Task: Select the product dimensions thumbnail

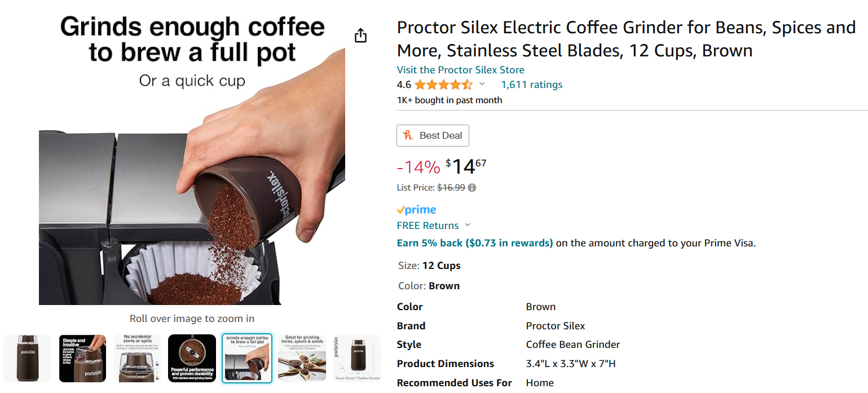Action: coord(356,359)
